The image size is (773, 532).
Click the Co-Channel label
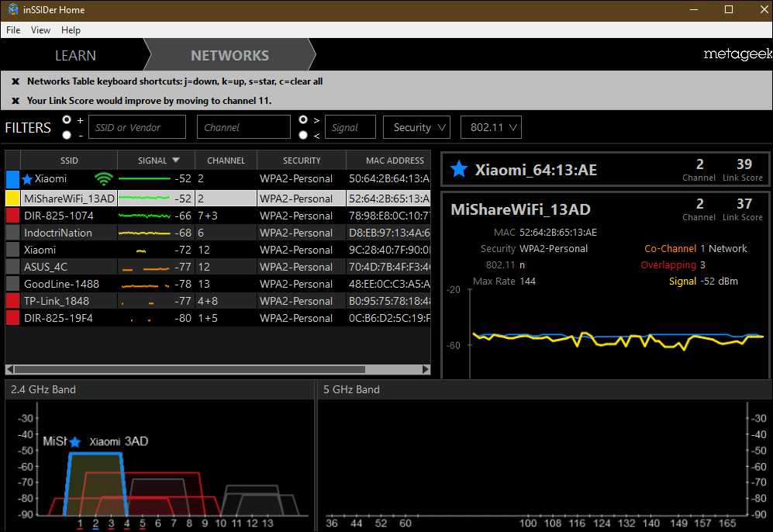[x=670, y=248]
